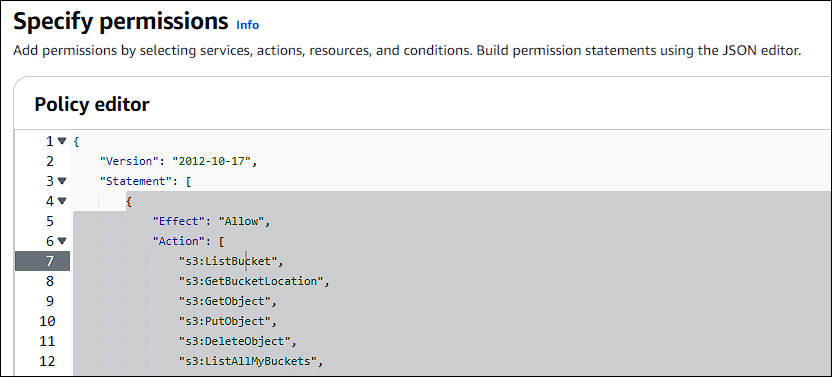The width and height of the screenshot is (832, 377).
Task: Open the Info link beside Specify permissions
Action: pos(247,25)
